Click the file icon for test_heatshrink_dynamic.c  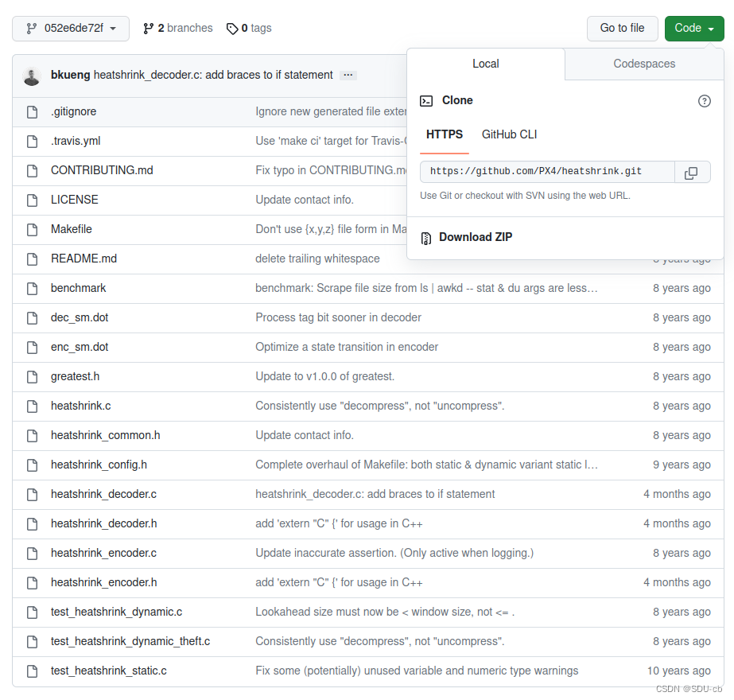pos(33,612)
